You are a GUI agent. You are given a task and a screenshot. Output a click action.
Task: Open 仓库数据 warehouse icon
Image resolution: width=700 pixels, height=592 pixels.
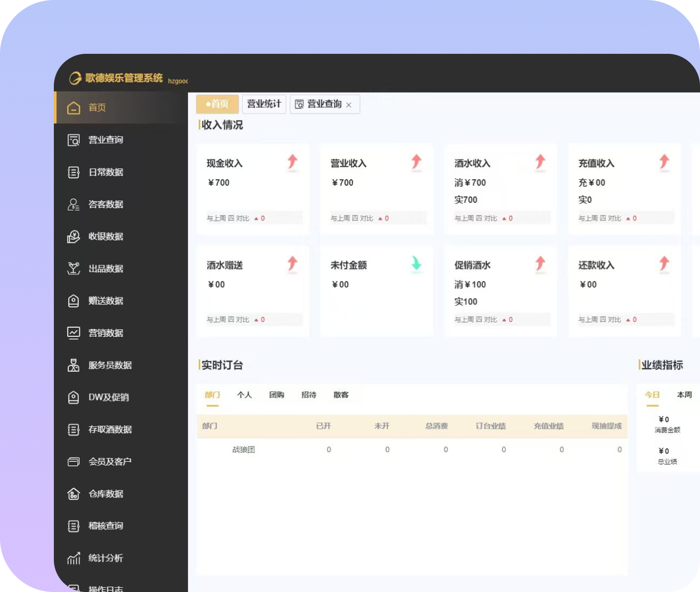(74, 494)
